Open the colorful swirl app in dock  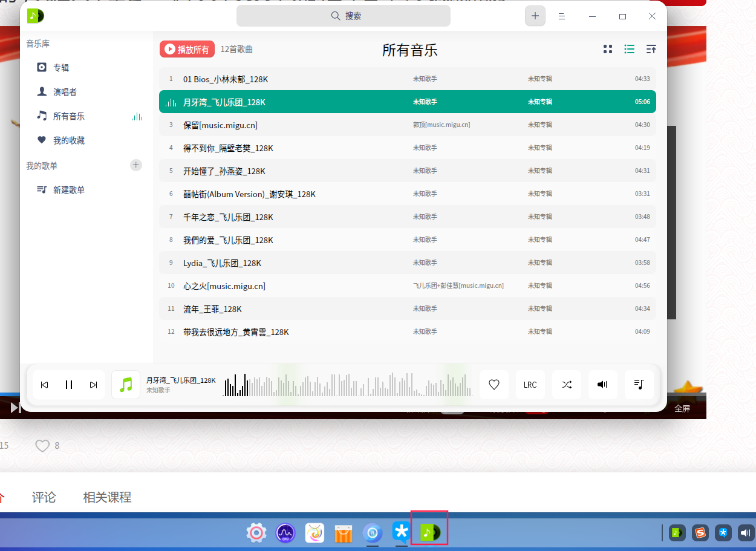click(314, 533)
